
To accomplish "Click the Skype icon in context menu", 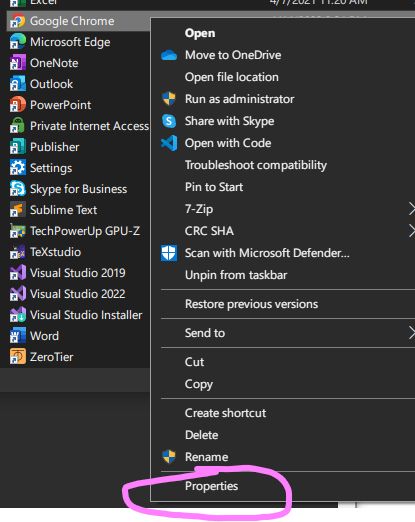I will click(x=169, y=121).
